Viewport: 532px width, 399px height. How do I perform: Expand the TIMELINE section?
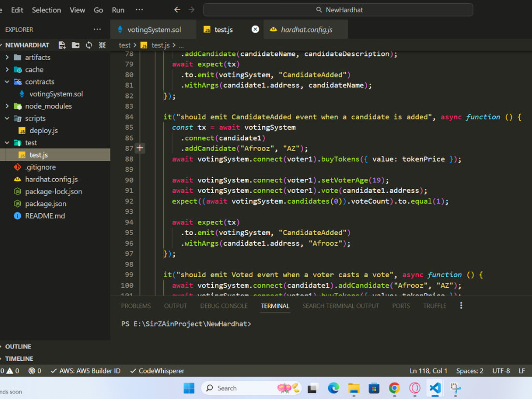click(19, 359)
